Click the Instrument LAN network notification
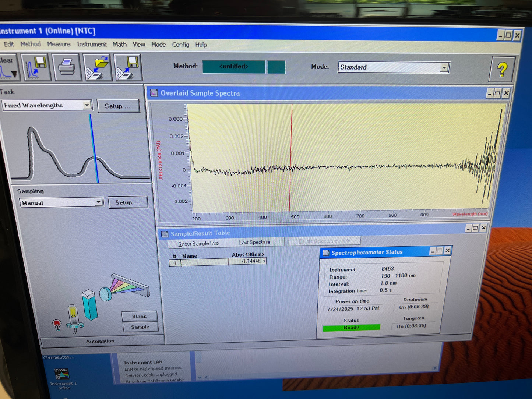The image size is (532, 399). pyautogui.click(x=153, y=371)
